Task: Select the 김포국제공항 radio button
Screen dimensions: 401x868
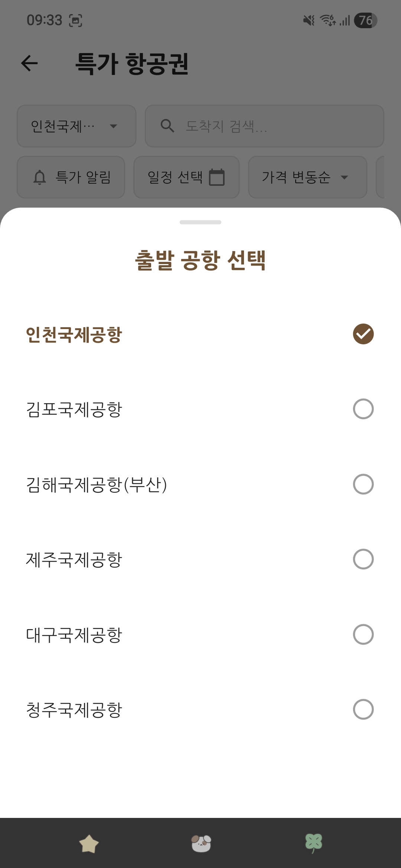Action: click(363, 409)
